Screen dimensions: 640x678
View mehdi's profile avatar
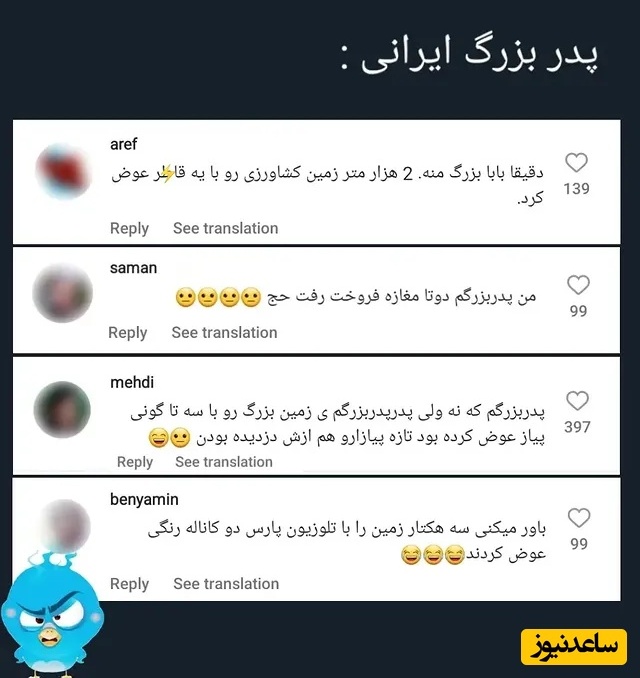pyautogui.click(x=62, y=409)
